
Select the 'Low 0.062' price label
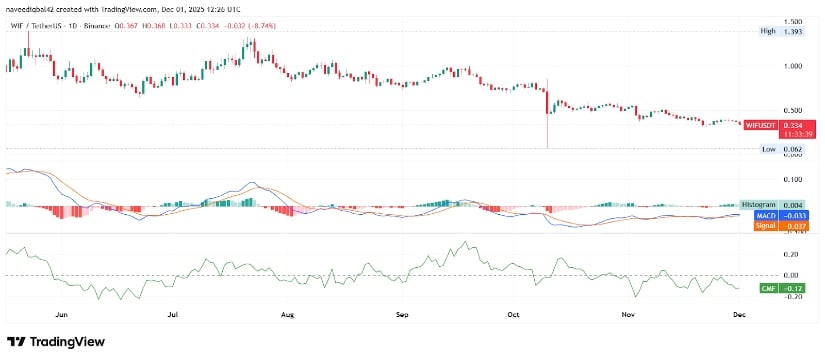click(782, 149)
